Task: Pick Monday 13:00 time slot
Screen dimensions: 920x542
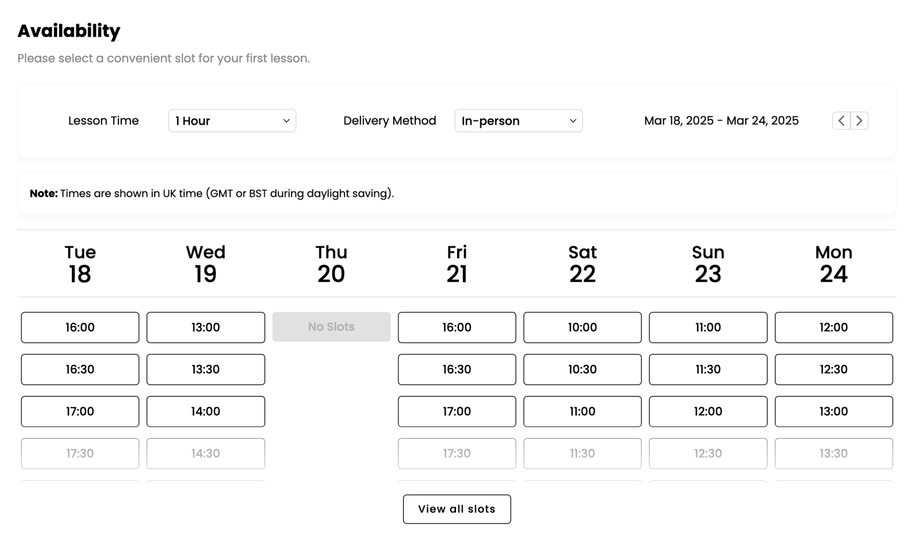Action: [833, 411]
